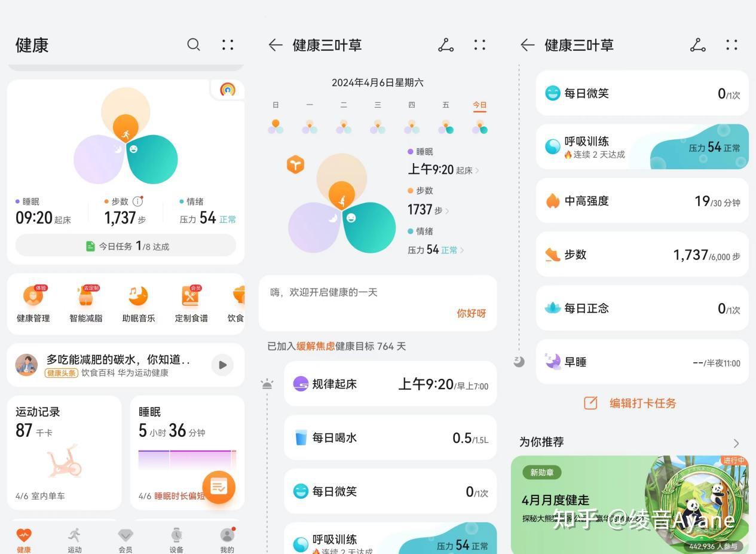Tap the floating orange note button
756x554 pixels.
coord(220,487)
